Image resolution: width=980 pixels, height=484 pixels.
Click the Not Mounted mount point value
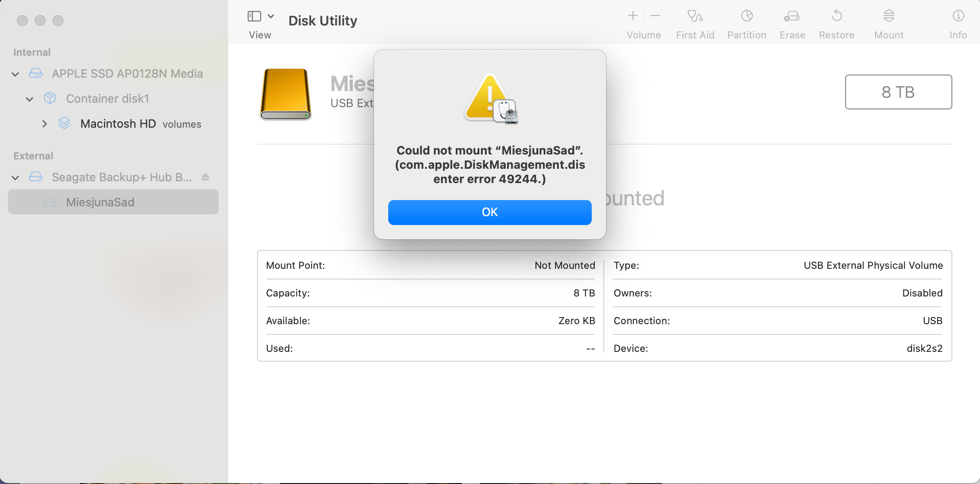click(565, 265)
